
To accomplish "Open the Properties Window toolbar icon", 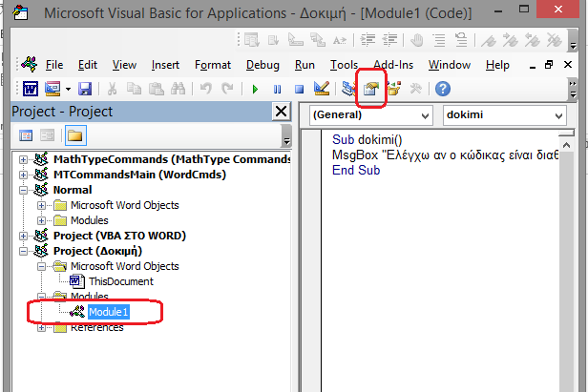I will coord(371,90).
